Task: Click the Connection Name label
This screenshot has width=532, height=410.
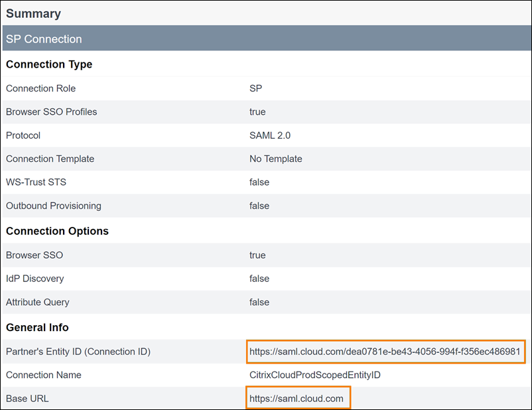Action: pyautogui.click(x=43, y=376)
